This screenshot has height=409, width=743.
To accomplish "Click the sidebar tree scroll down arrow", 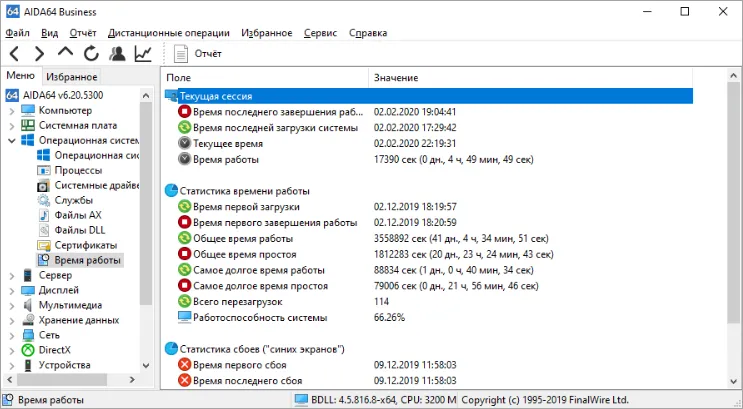I will click(146, 366).
